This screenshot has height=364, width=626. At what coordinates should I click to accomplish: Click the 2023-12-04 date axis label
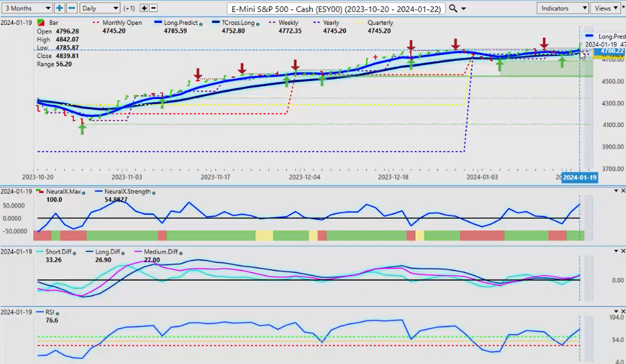click(304, 177)
